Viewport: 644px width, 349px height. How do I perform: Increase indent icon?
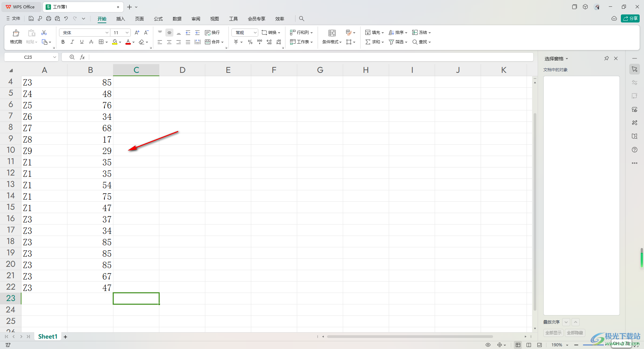(198, 33)
